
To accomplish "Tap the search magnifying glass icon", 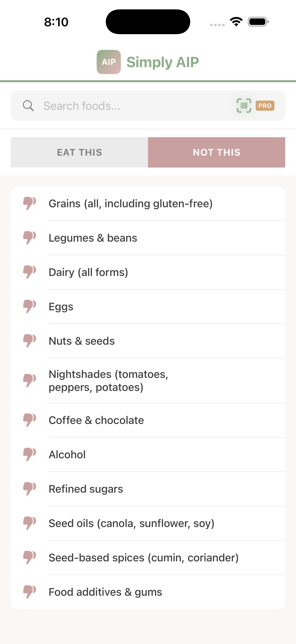I will point(28,106).
